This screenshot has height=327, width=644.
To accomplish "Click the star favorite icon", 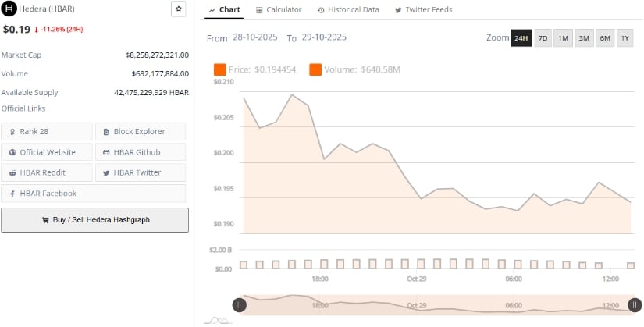I will 178,9.
